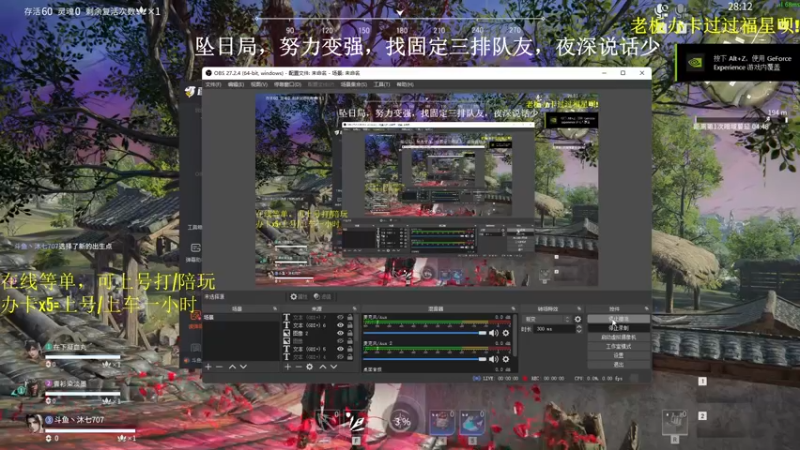Mute 麦克风/Aux speaker icon in mixer
This screenshot has width=800, height=450.
tap(493, 333)
